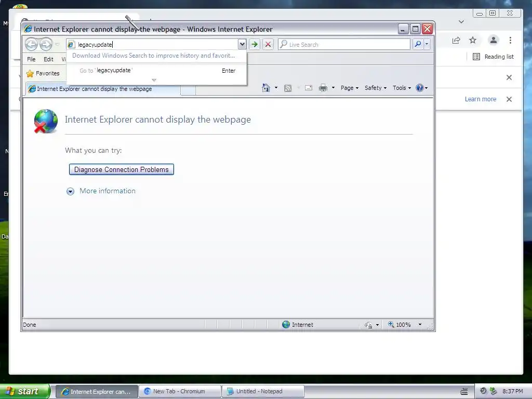This screenshot has height=399, width=532.
Task: Close the upper Chromium notification bar
Action: click(x=509, y=77)
